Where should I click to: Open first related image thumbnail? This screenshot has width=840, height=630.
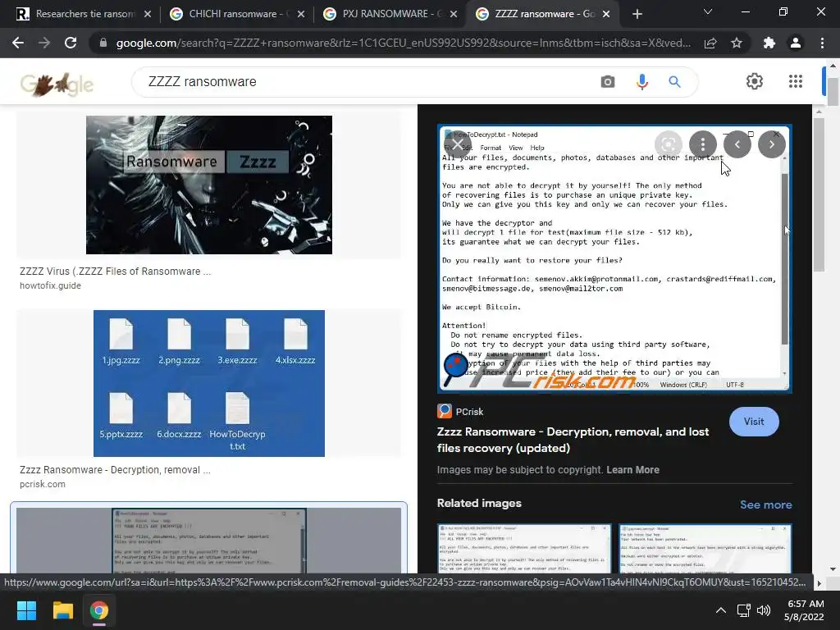tap(524, 549)
